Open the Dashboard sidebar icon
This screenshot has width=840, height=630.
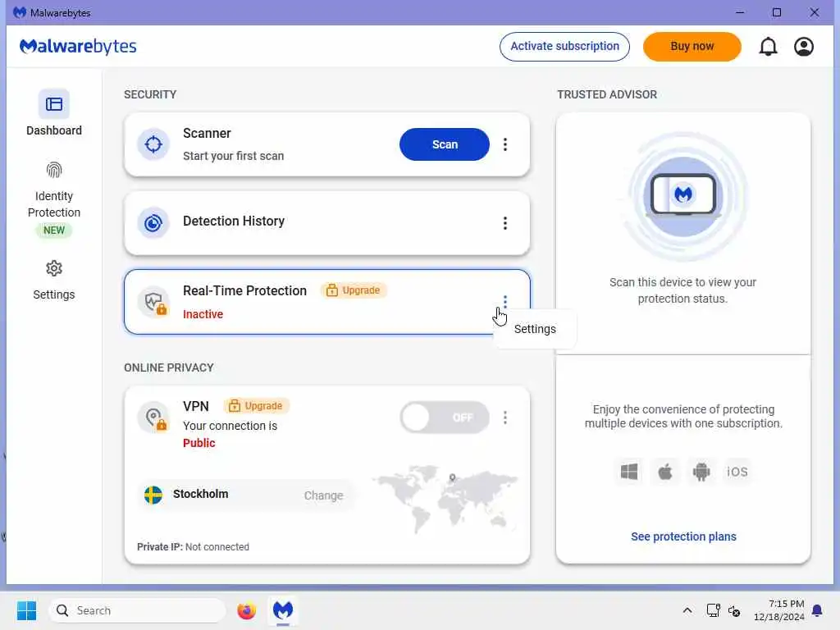point(53,104)
